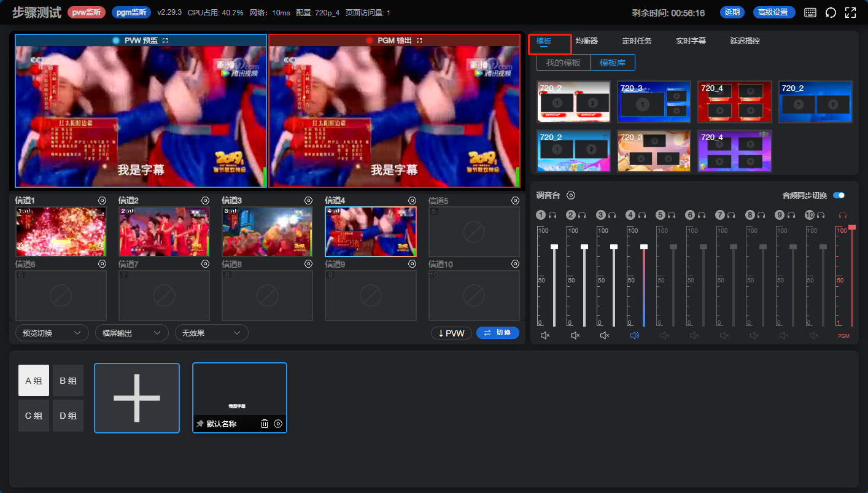Show the 模板库 sub-tab
Image resolution: width=868 pixels, height=493 pixels.
coord(613,63)
